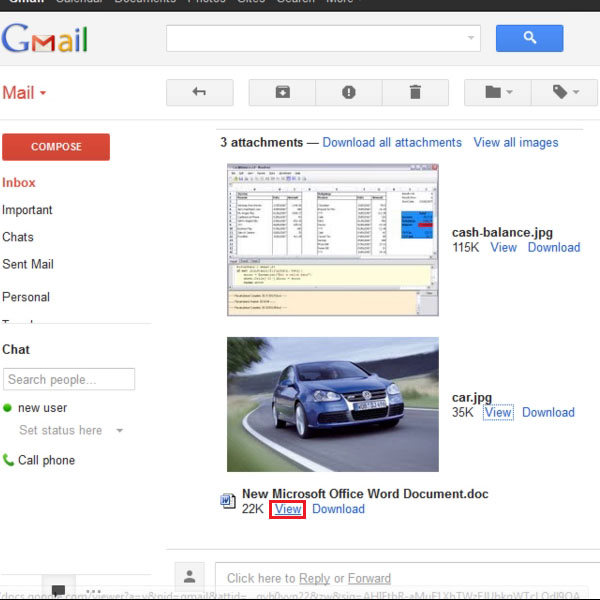Click the Gmail logo
This screenshot has width=600, height=600.
[x=45, y=38]
